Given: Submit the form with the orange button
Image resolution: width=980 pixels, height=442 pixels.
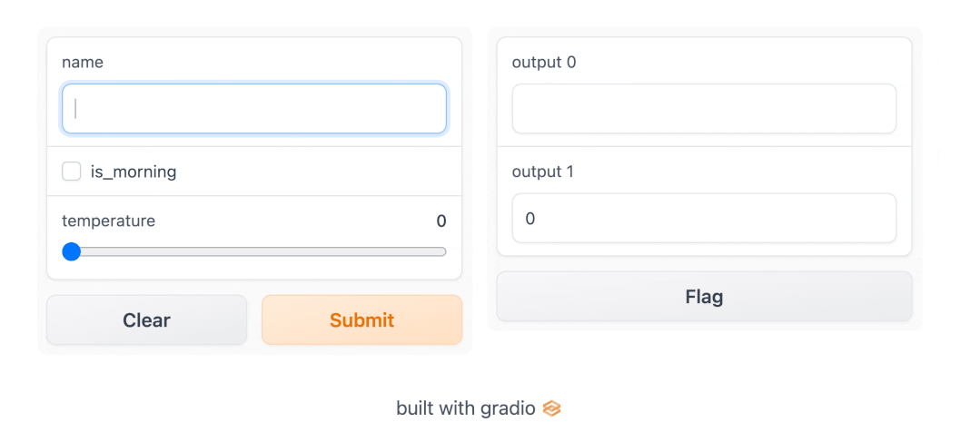Looking at the screenshot, I should pyautogui.click(x=361, y=319).
